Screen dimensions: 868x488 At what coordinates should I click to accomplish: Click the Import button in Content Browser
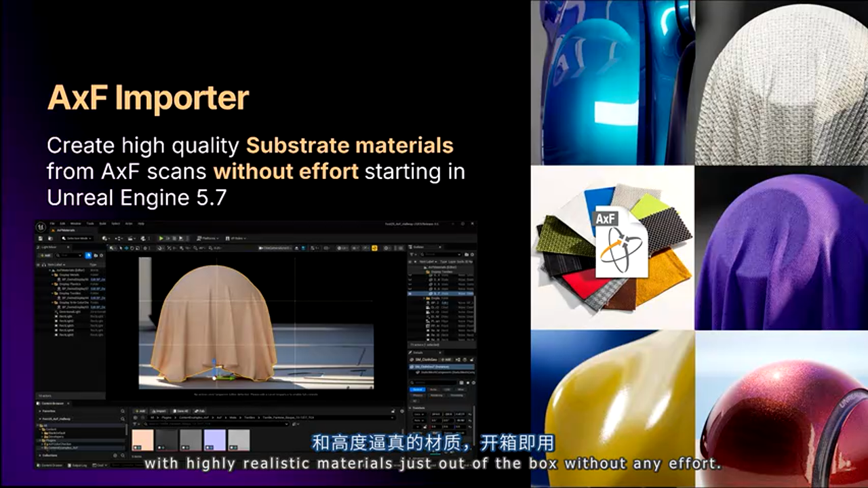159,411
